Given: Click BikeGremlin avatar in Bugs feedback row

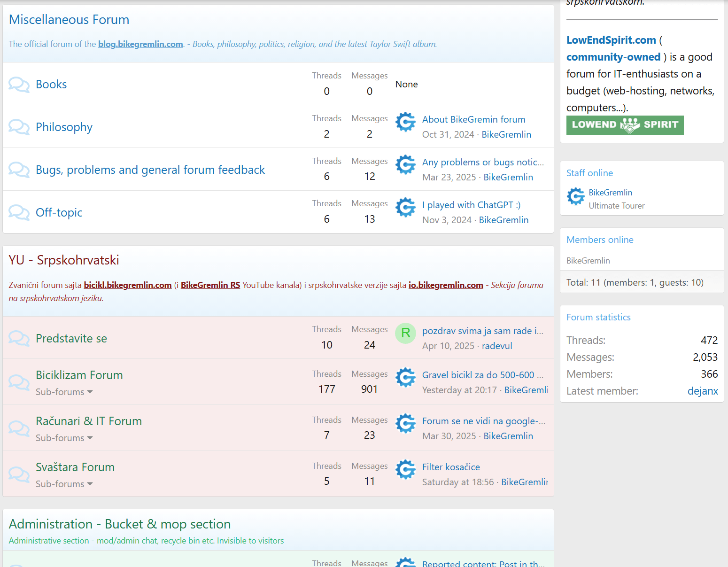Looking at the screenshot, I should tap(406, 165).
